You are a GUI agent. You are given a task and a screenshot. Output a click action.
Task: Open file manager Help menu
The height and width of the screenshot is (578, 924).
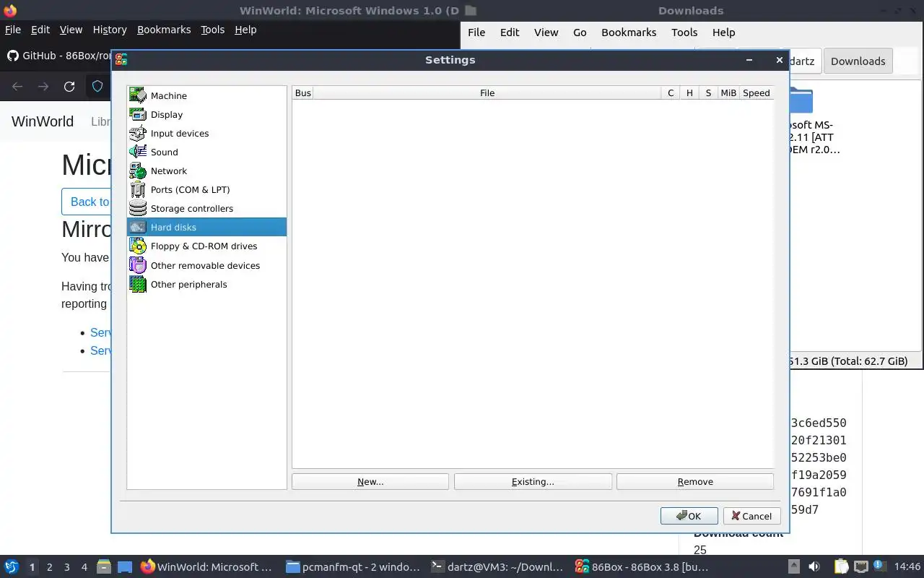723,33
